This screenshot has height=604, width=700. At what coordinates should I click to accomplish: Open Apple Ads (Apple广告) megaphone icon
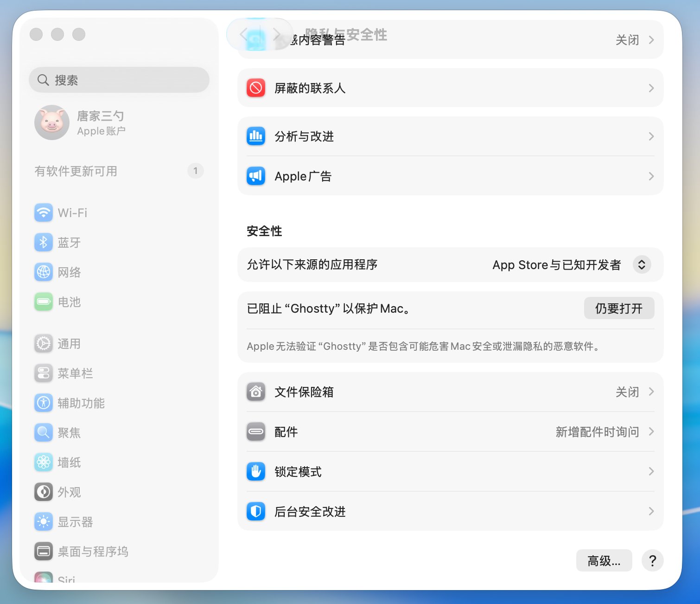tap(256, 176)
